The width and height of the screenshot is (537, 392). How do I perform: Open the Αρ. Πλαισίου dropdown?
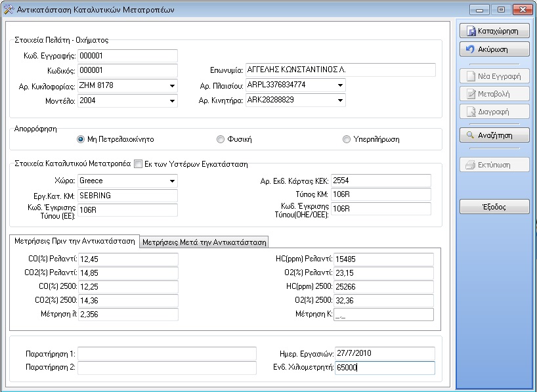point(340,85)
